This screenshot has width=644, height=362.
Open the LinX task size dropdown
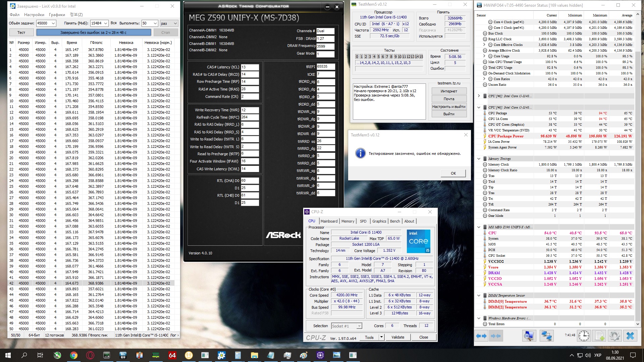coord(53,23)
